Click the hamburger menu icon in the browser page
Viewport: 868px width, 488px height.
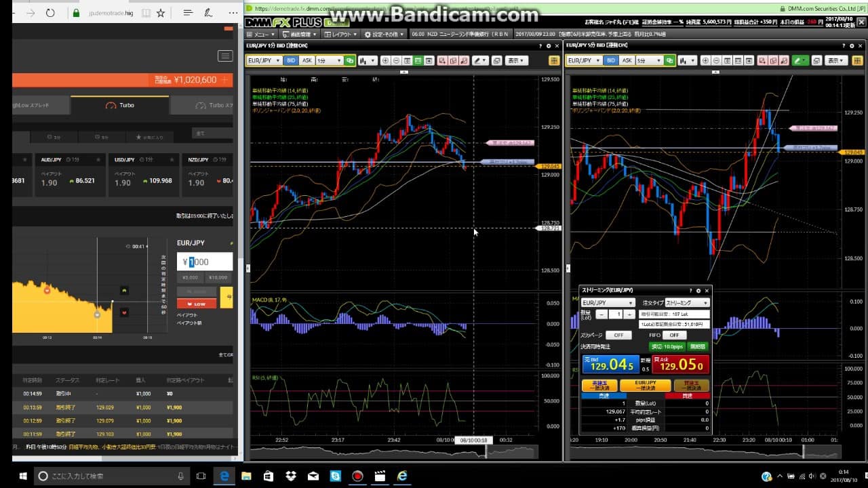tap(225, 56)
